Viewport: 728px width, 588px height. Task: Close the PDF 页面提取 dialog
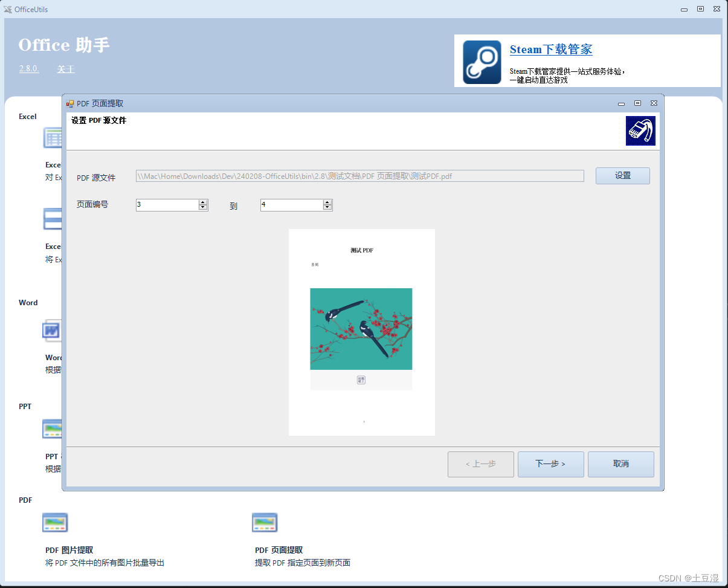coord(654,103)
